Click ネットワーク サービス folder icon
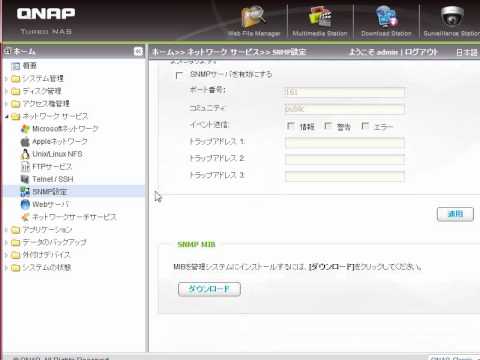This screenshot has height=360, width=480. [x=16, y=117]
